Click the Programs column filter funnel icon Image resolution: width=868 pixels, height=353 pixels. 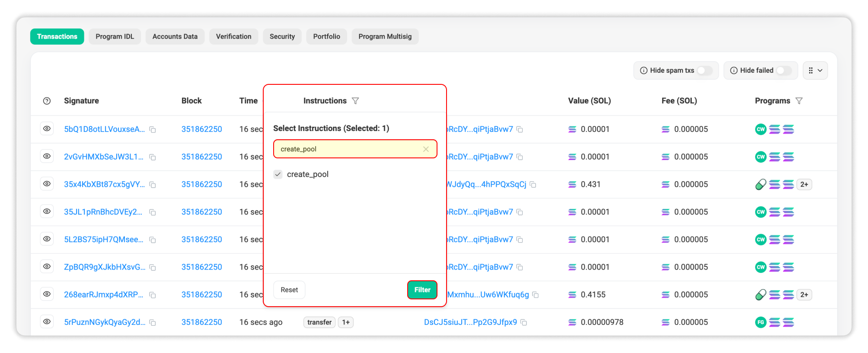click(799, 101)
